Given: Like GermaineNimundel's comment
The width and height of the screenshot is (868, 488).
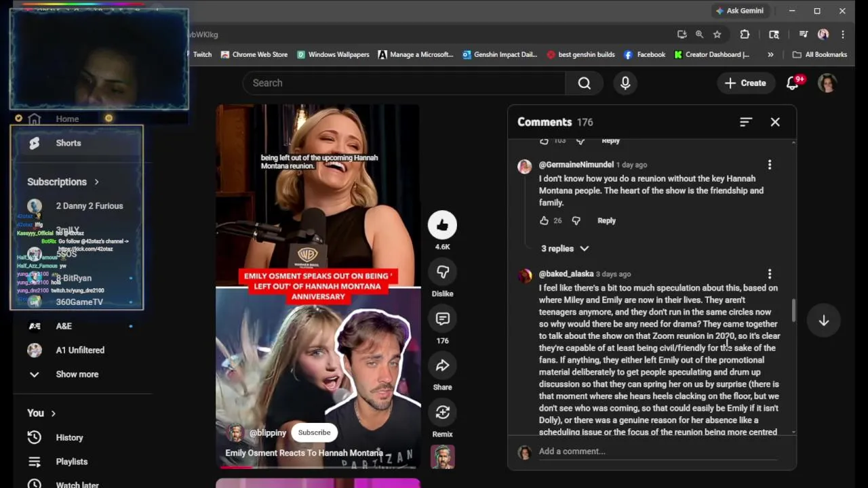Looking at the screenshot, I should click(544, 220).
